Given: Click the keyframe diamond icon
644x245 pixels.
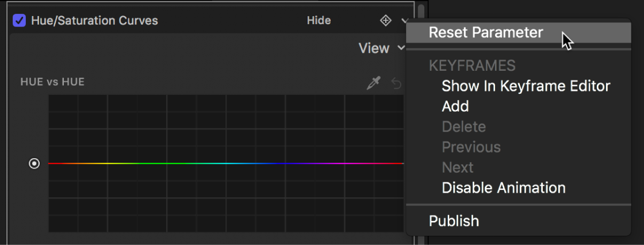Looking at the screenshot, I should point(385,21).
